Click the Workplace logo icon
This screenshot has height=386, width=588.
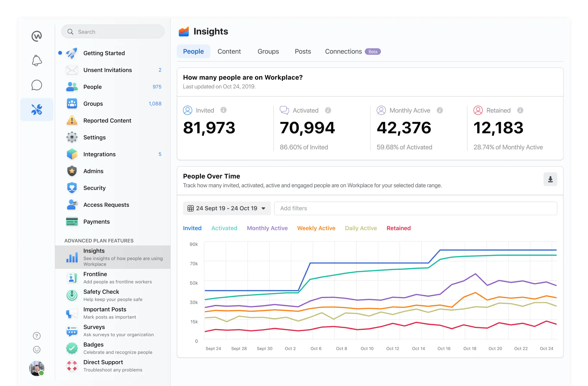[x=37, y=36]
